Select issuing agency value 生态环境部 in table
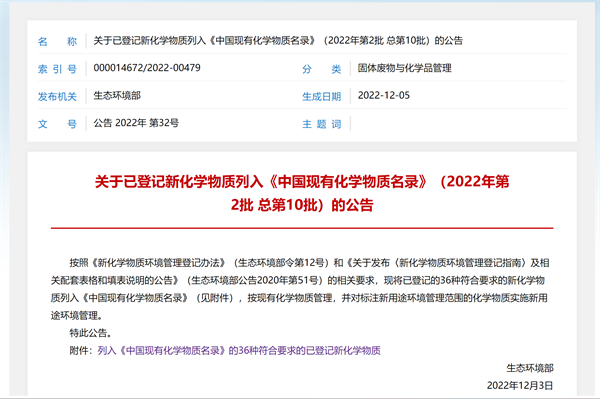 (117, 95)
